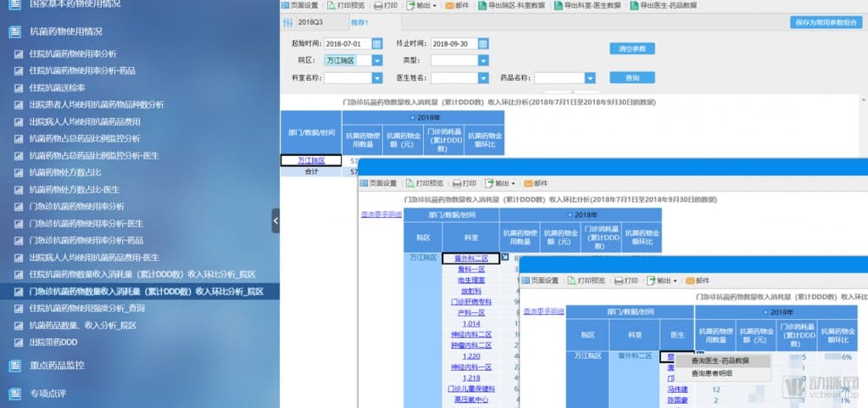The height and width of the screenshot is (408, 868).
Task: Open the 院区 dropdown arrow
Action: click(377, 60)
